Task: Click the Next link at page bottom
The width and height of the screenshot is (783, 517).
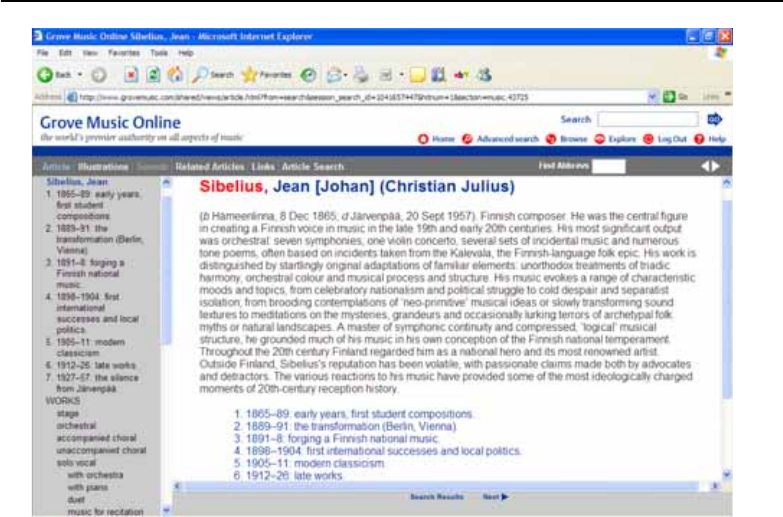Action: click(495, 497)
